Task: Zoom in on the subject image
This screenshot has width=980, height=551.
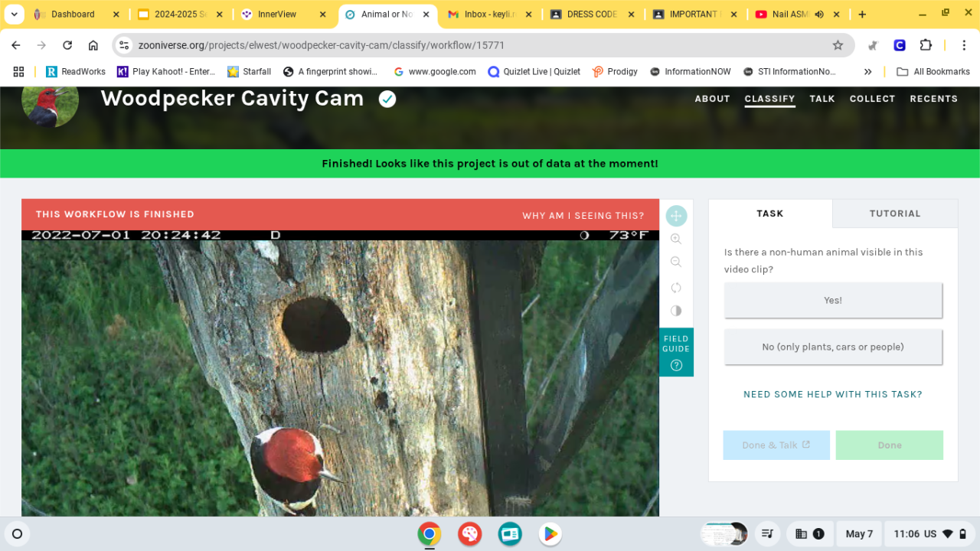Action: (x=676, y=239)
